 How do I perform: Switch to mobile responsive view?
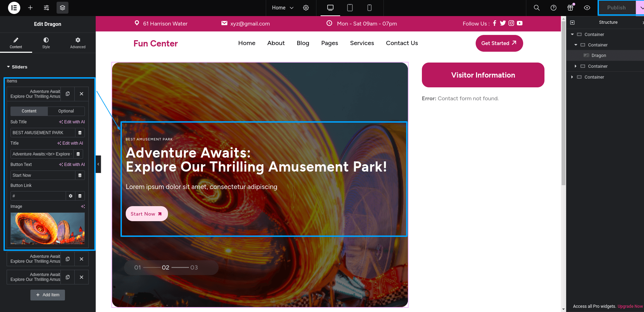pyautogui.click(x=369, y=8)
